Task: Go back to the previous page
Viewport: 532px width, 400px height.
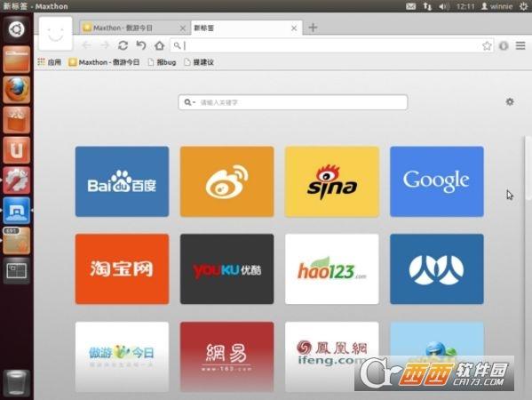Action: [87, 45]
